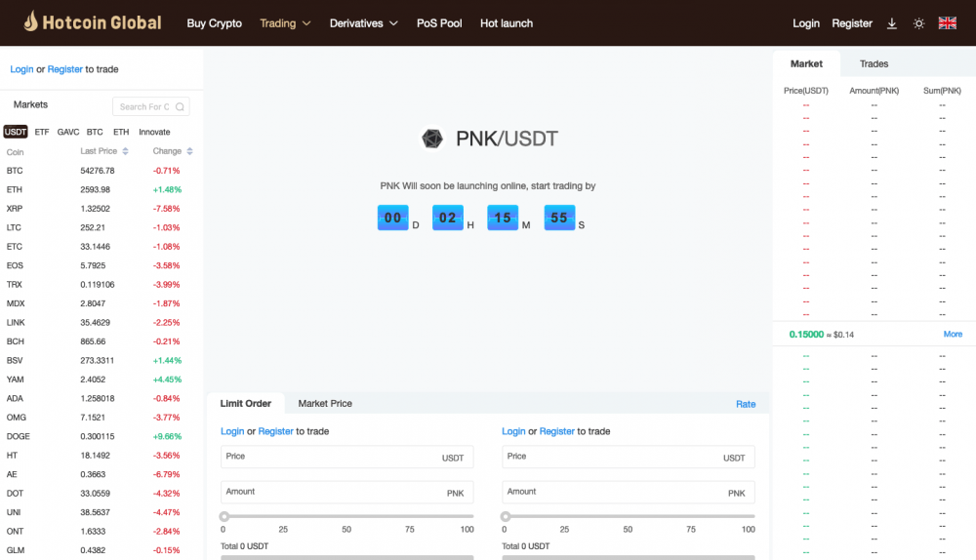Switch to the Market Price tab
Image resolution: width=976 pixels, height=560 pixels.
(325, 403)
